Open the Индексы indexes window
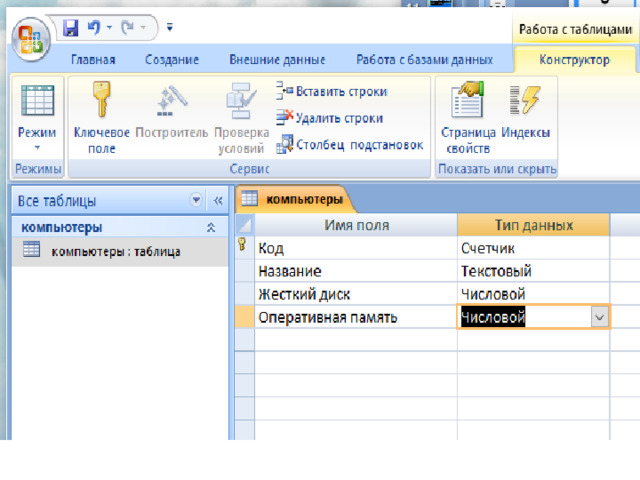The width and height of the screenshot is (640, 480). (526, 110)
